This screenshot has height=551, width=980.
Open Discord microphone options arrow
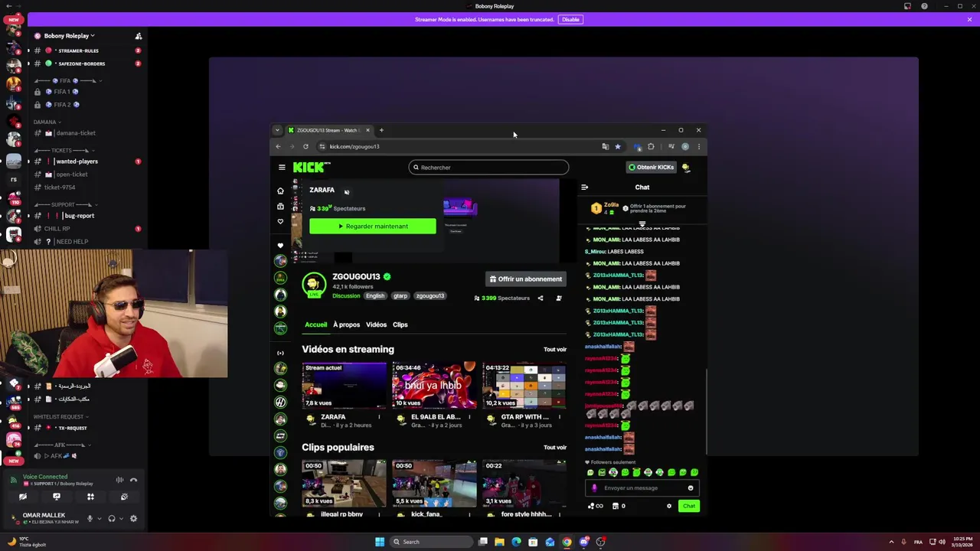(x=99, y=519)
